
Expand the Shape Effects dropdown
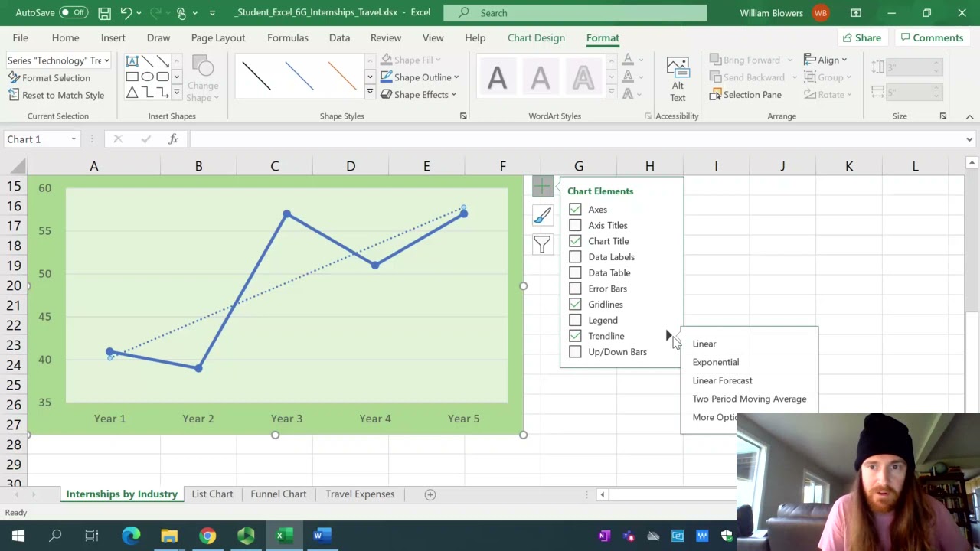pyautogui.click(x=453, y=95)
